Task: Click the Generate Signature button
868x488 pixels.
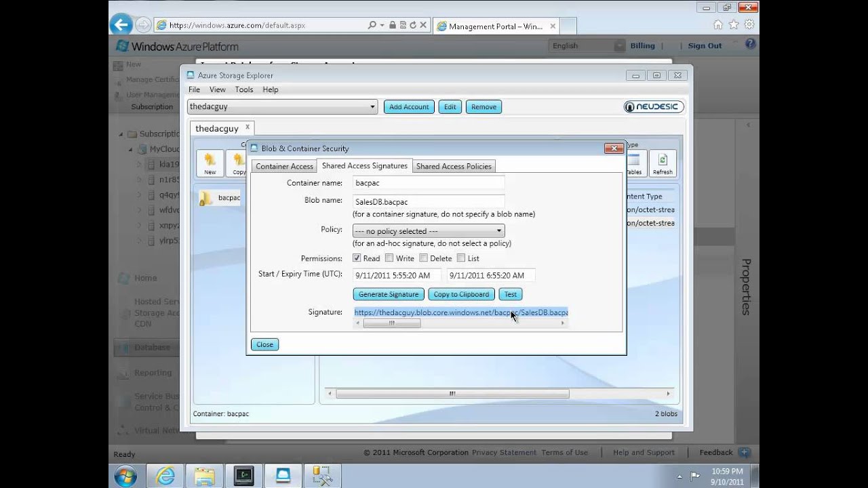Action: tap(389, 294)
